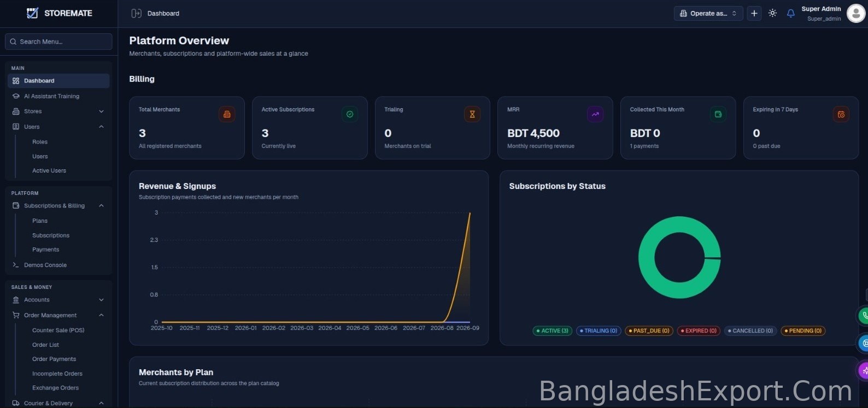The image size is (868, 408).
Task: Open Super Admin profile avatar
Action: [855, 13]
